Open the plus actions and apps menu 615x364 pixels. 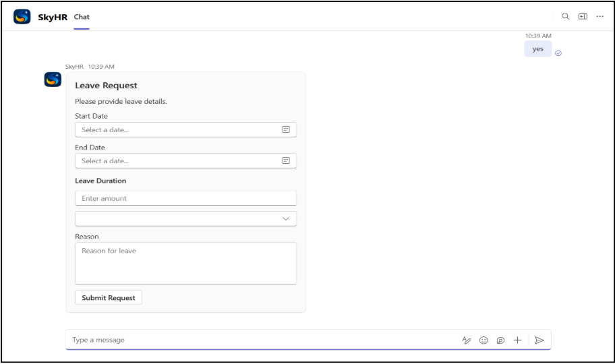[x=517, y=340]
